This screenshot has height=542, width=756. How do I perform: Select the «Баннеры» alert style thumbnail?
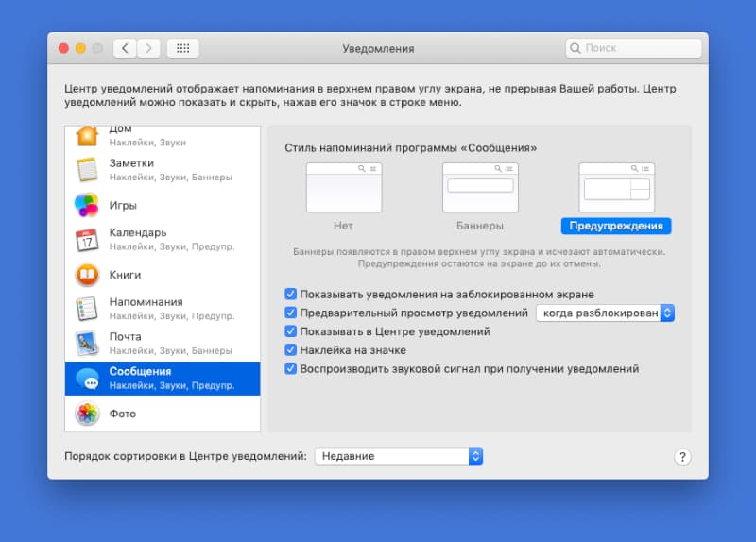click(480, 187)
